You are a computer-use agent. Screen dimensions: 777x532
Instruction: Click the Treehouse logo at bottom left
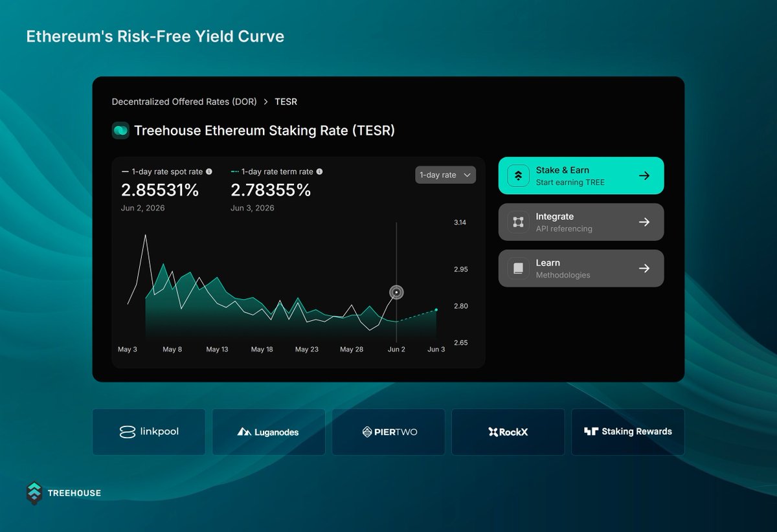[x=63, y=493]
